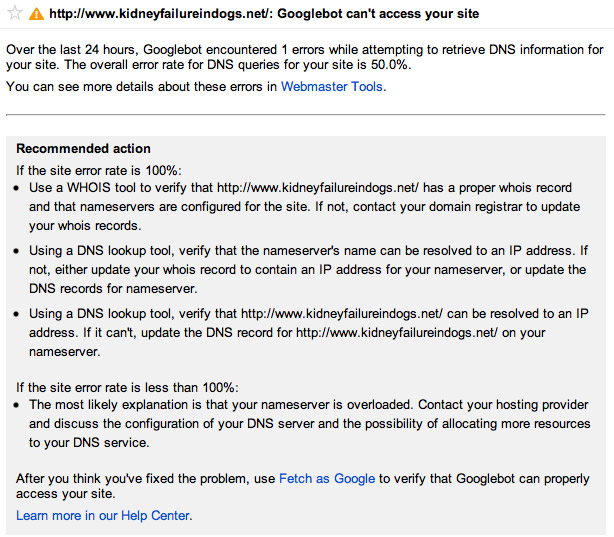This screenshot has width=614, height=537.
Task: Click the horizontal divider line below the summary
Action: [305, 115]
